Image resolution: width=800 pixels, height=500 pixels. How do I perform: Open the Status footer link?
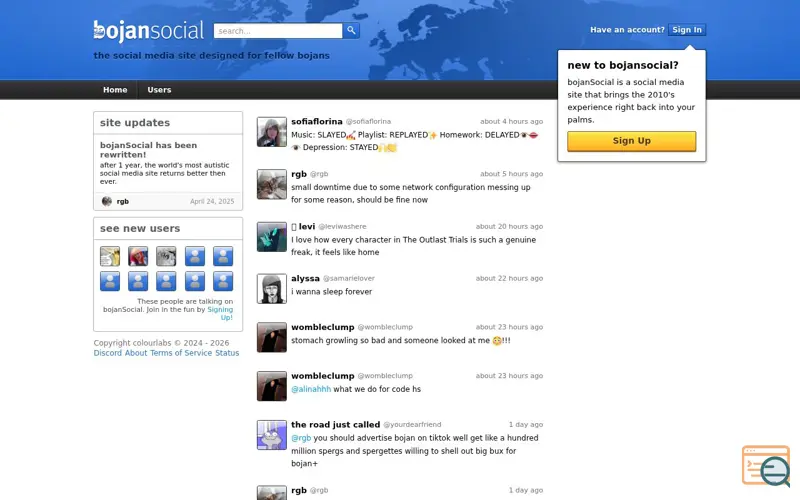point(227,353)
